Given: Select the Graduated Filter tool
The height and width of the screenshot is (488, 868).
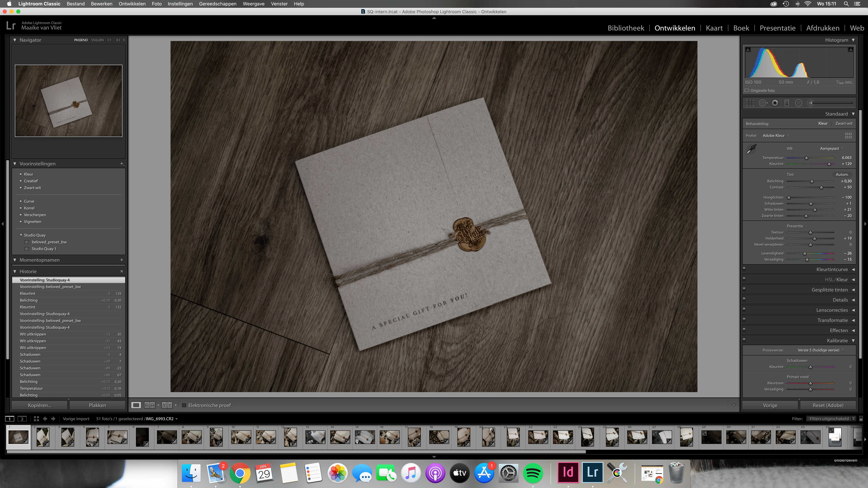Looking at the screenshot, I should tap(787, 103).
